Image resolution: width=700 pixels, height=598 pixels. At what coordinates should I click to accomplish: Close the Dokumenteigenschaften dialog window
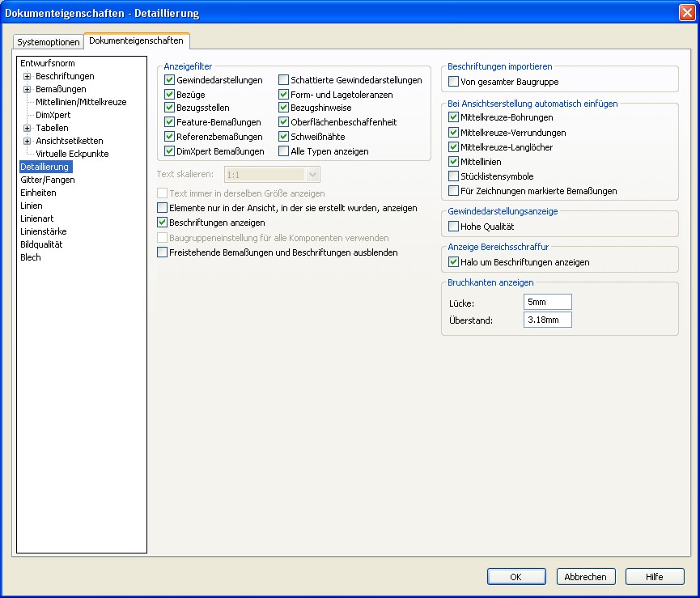(x=687, y=12)
